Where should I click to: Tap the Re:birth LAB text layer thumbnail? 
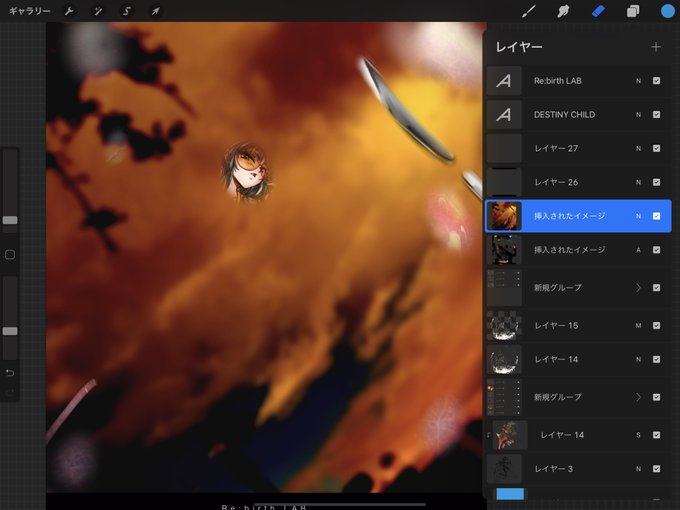pos(504,81)
